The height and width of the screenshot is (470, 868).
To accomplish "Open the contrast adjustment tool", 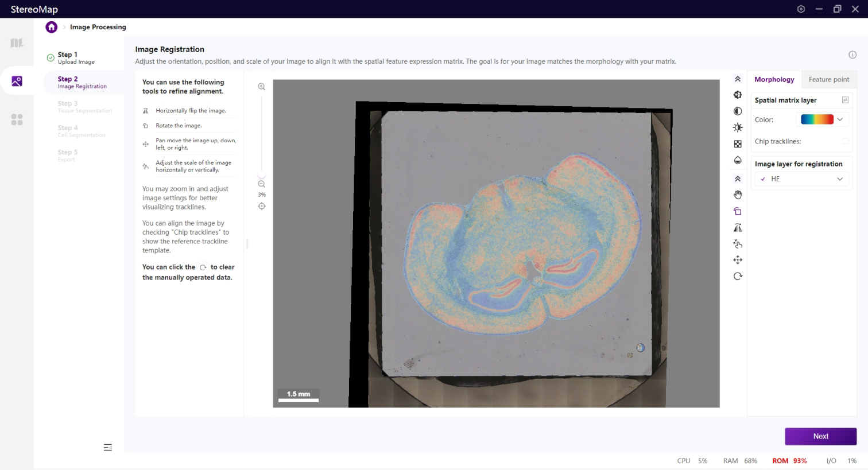I will pyautogui.click(x=738, y=111).
